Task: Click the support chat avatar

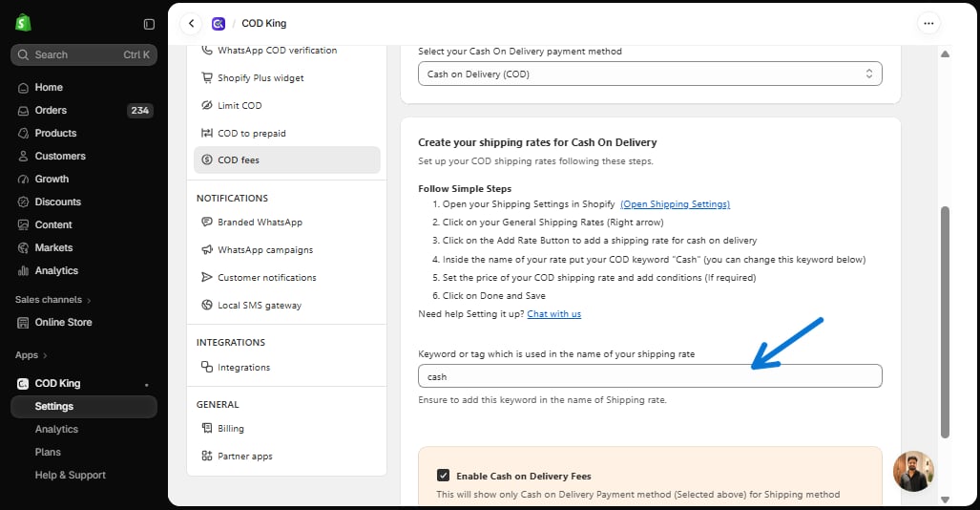Action: [913, 471]
